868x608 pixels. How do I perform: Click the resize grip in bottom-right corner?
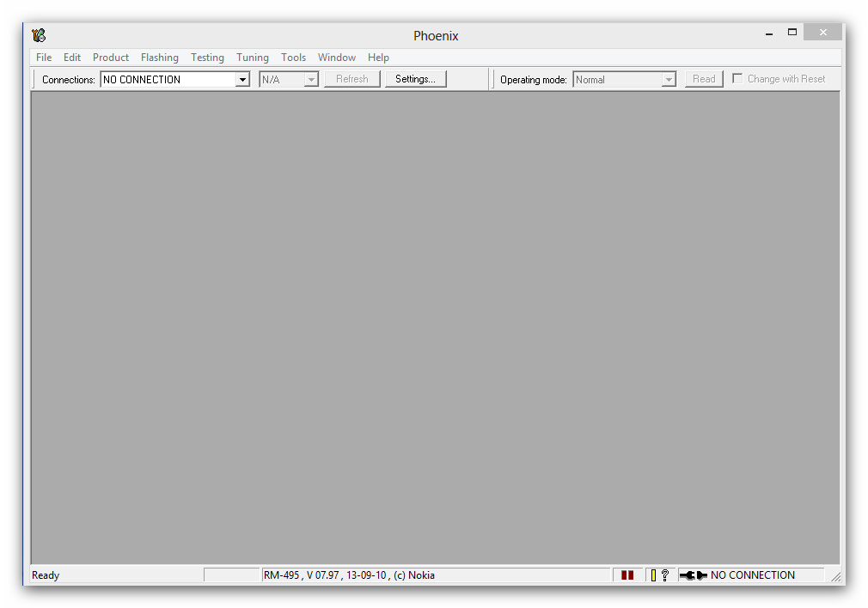835,577
